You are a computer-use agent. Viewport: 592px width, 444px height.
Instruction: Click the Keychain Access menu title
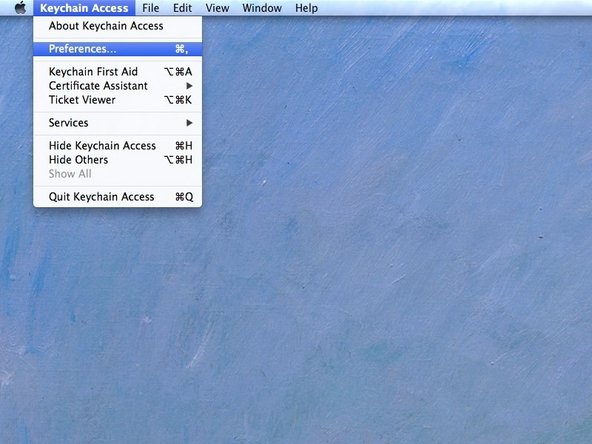point(84,8)
